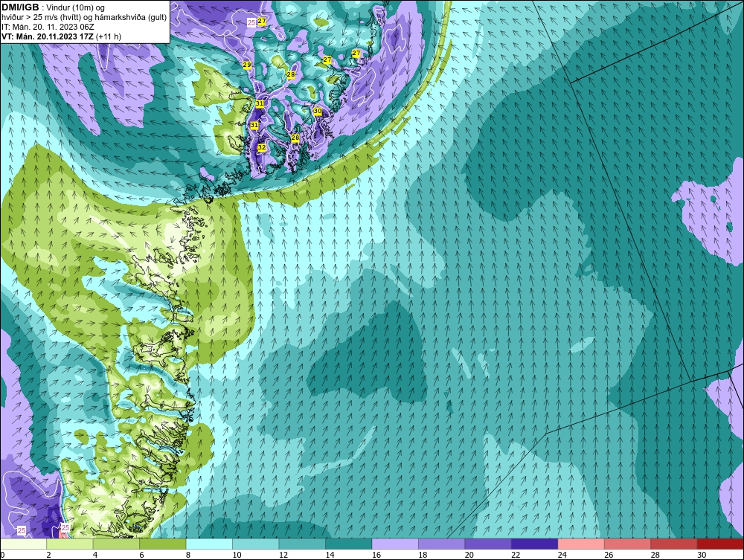The height and width of the screenshot is (560, 744).
Task: Click the yellow '27' label beside the white '25'
Action: point(262,22)
